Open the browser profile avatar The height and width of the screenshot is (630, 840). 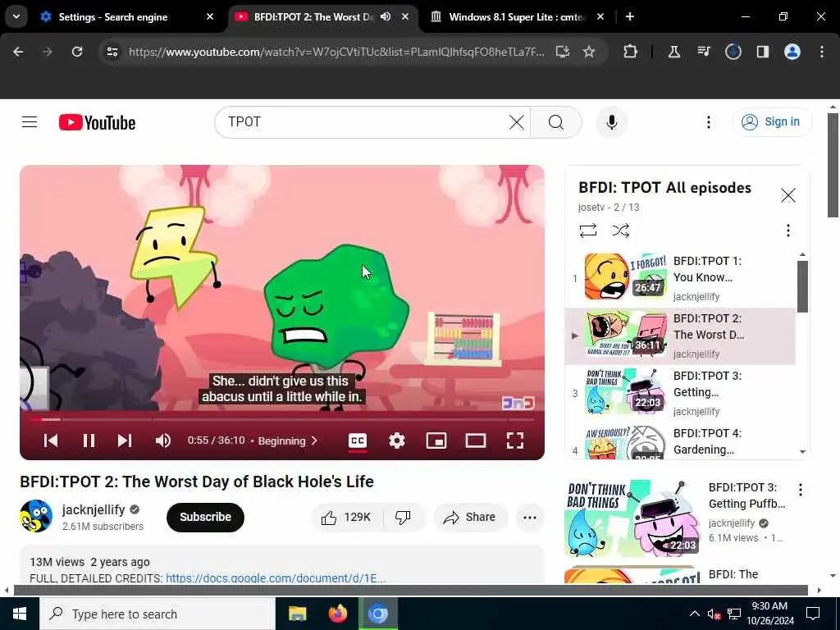792,52
